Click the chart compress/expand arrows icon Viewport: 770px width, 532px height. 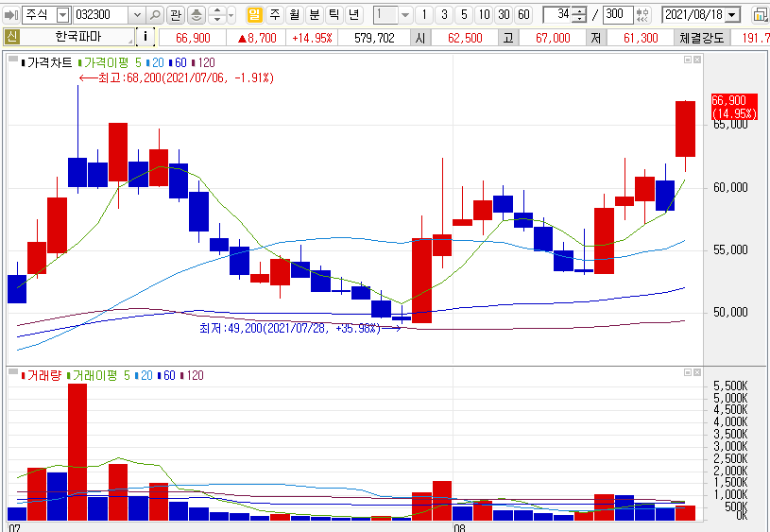point(642,15)
